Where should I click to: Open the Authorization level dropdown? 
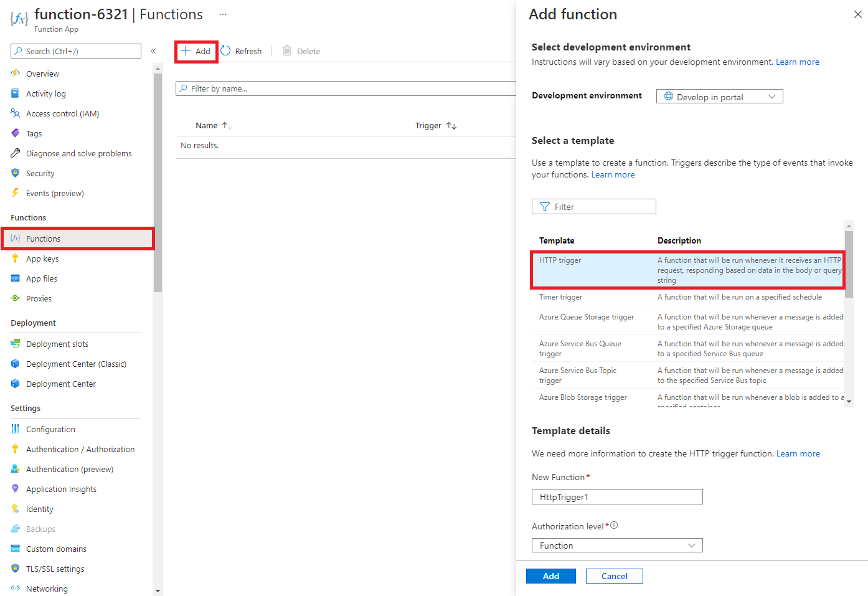616,545
